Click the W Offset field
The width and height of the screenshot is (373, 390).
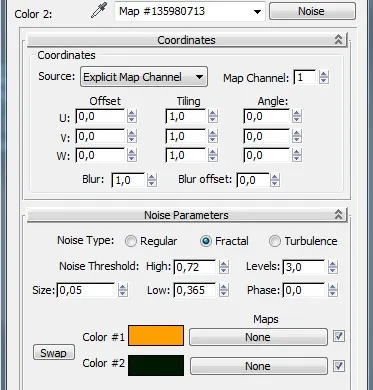coord(100,155)
